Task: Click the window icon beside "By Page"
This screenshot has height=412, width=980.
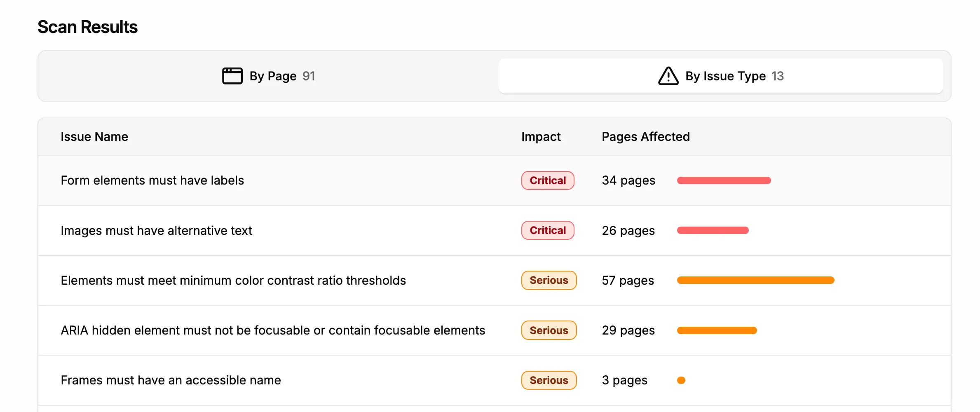Action: coord(232,76)
